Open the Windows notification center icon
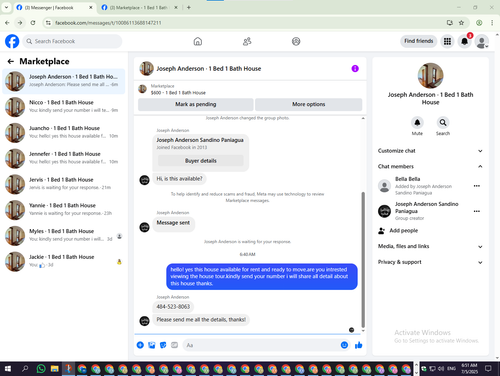The width and height of the screenshot is (500, 376). 488,368
